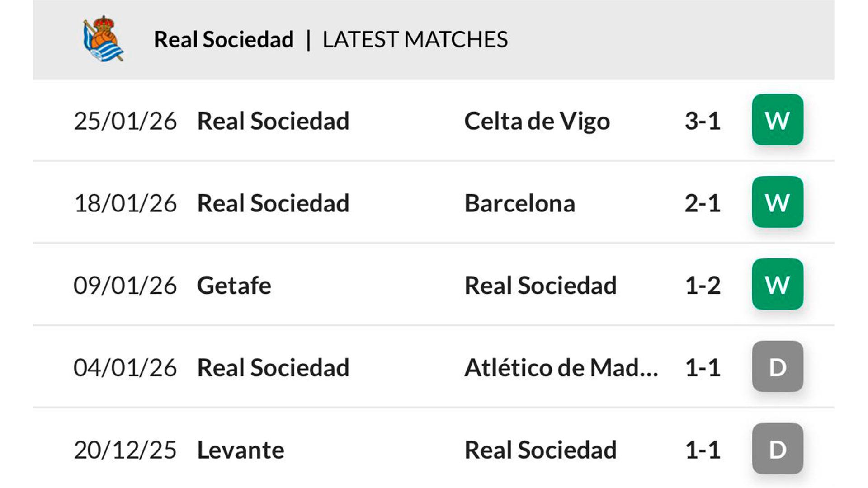Open Celta de Vigo team link
Viewport: 868px width, 488px height.
537,121
